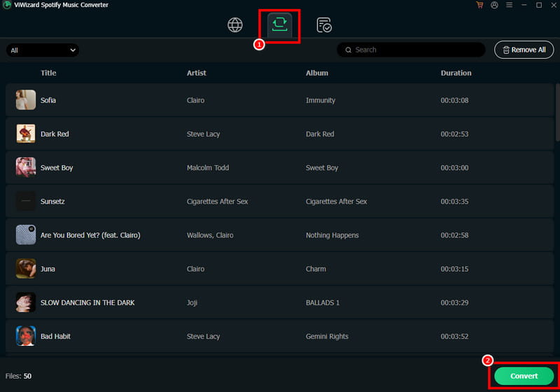The height and width of the screenshot is (392, 560).
Task: Click album Charm
Action: point(316,269)
